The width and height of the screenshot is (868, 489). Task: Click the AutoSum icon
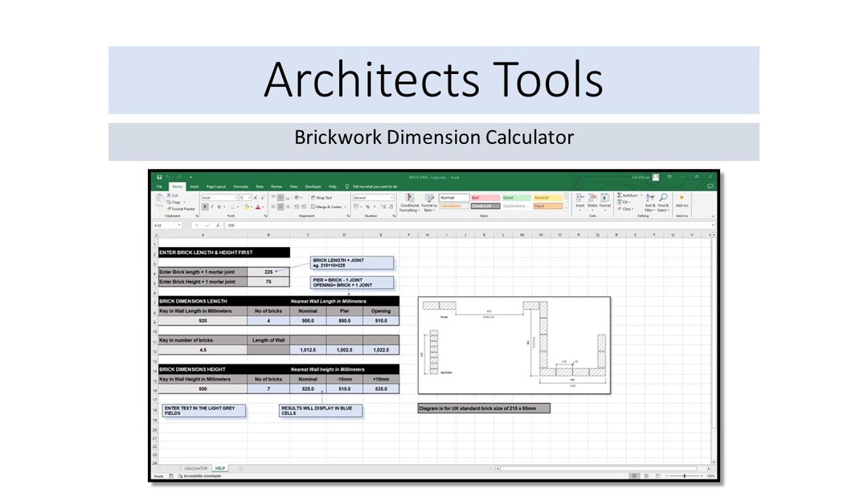coord(620,195)
